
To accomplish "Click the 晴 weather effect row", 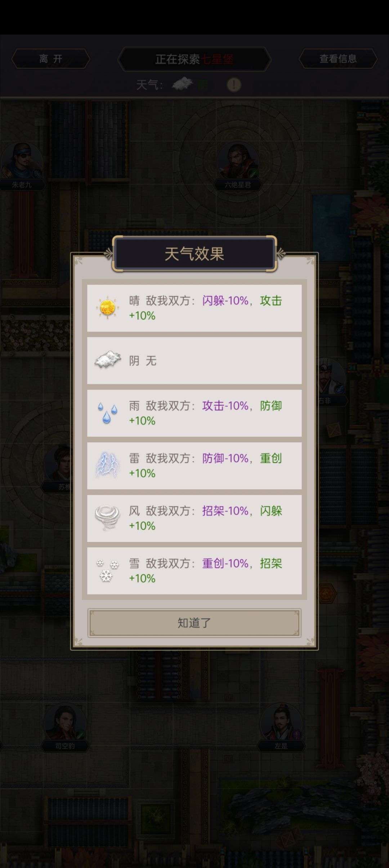I will pyautogui.click(x=194, y=308).
